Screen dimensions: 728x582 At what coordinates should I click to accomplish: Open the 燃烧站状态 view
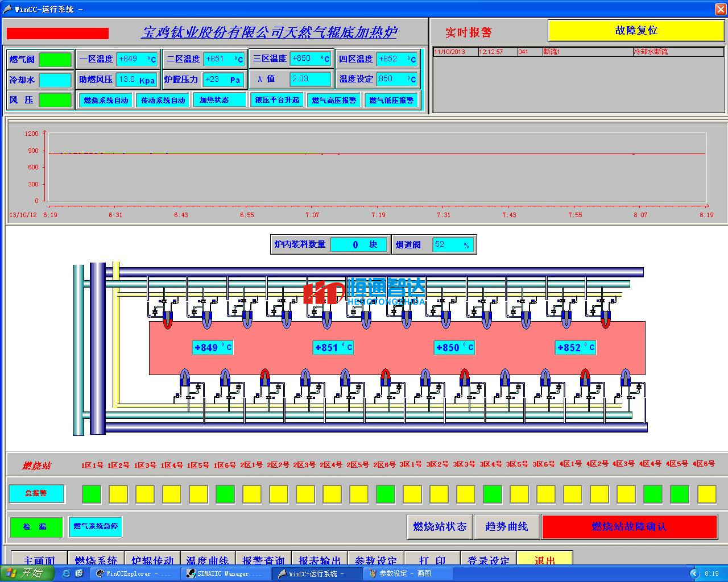click(440, 526)
